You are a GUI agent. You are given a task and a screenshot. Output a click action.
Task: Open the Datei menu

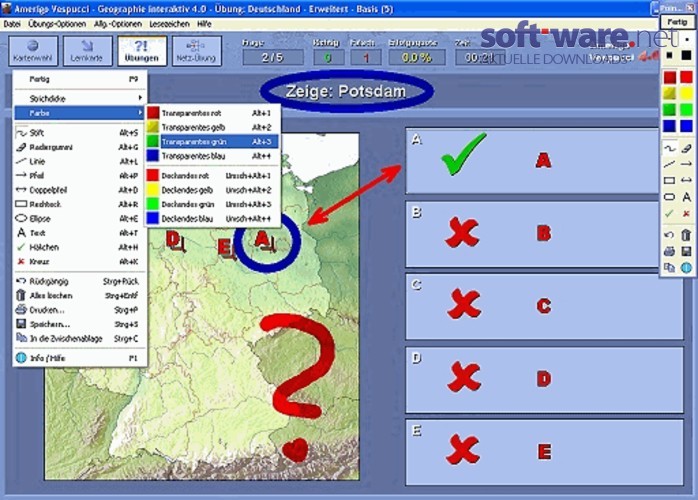(12, 24)
